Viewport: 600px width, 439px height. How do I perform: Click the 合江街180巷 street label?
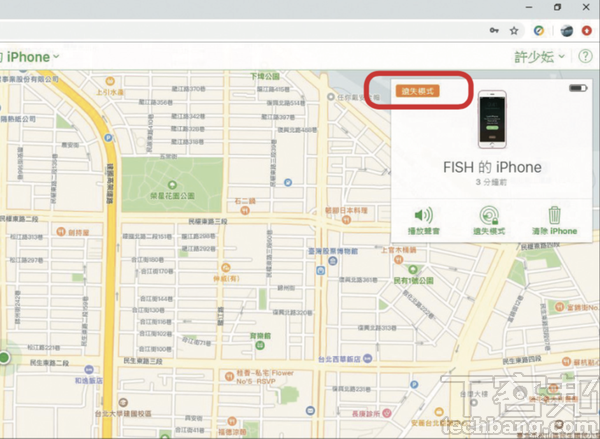click(x=147, y=260)
